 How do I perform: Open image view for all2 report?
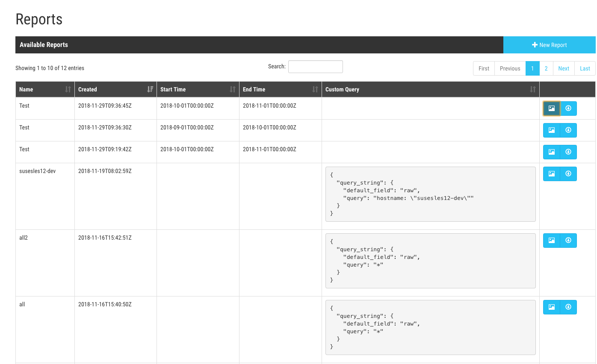tap(551, 241)
